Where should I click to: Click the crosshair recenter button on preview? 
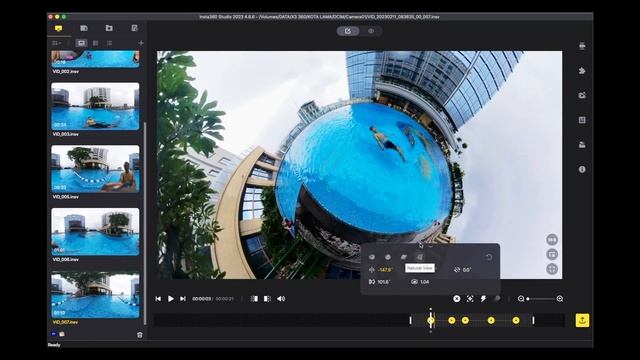point(552,269)
